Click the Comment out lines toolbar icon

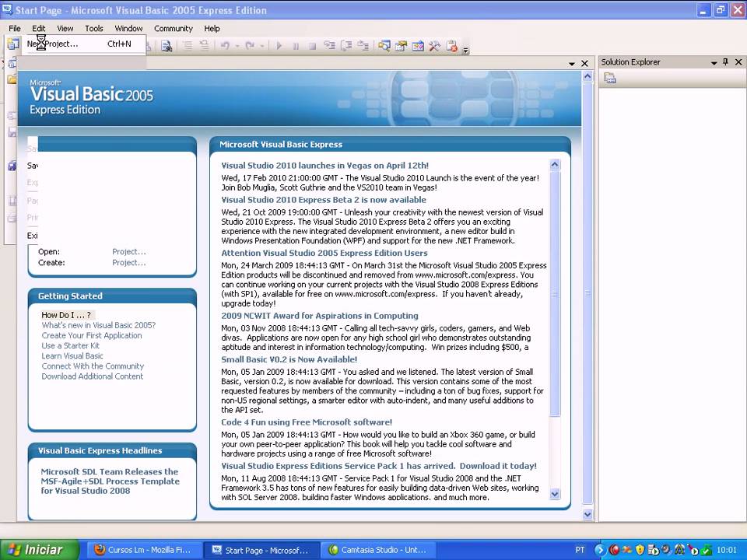(x=188, y=46)
